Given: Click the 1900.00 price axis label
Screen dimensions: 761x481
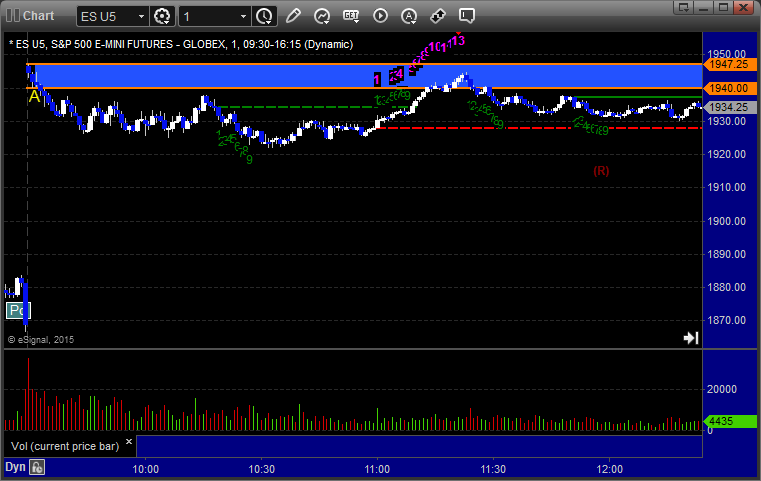Looking at the screenshot, I should pos(727,221).
